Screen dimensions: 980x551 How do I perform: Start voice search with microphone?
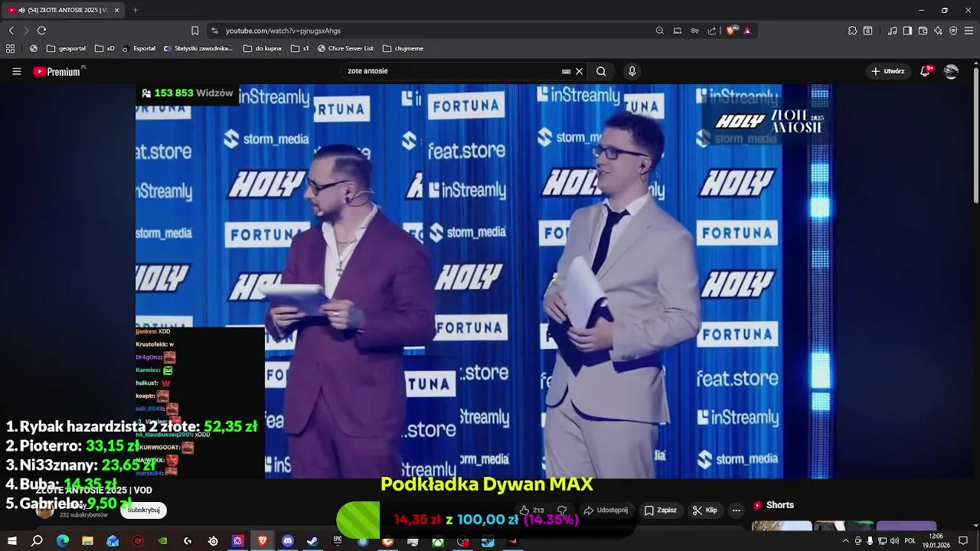coord(632,71)
